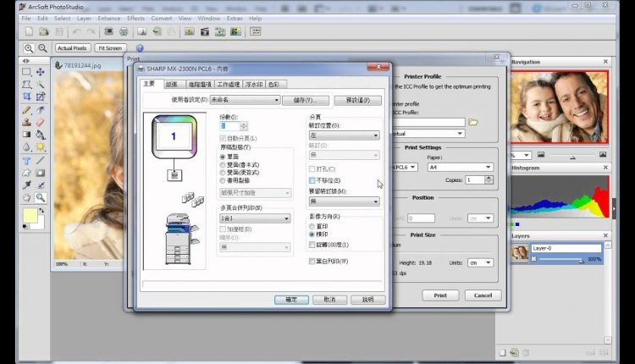Select the Eyedropper tool
Image resolution: width=635 pixels, height=364 pixels.
tap(26, 185)
